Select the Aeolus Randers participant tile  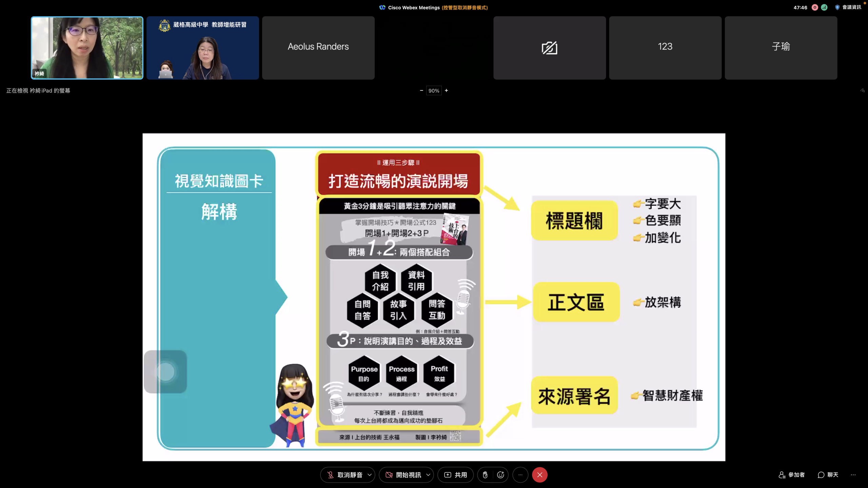318,48
